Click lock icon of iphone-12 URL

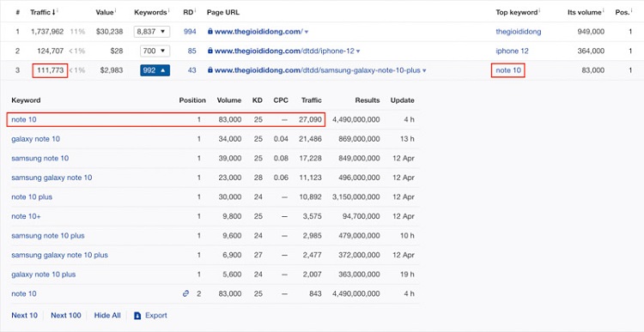click(210, 51)
